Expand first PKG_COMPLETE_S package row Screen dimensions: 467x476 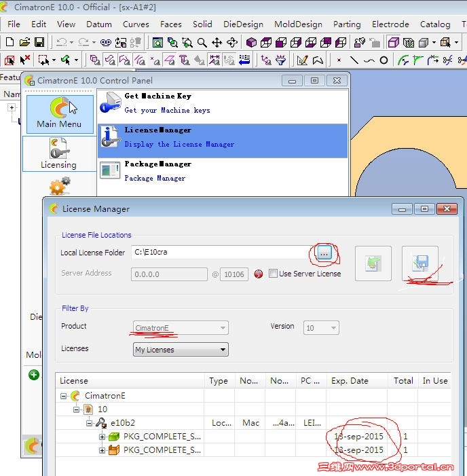[102, 437]
